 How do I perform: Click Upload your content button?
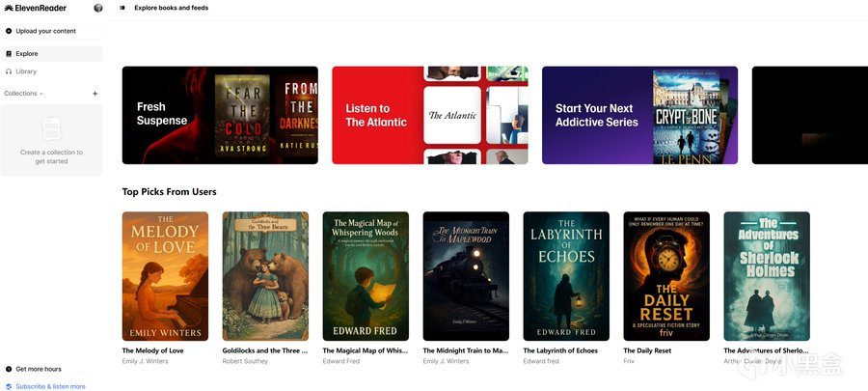click(x=51, y=31)
